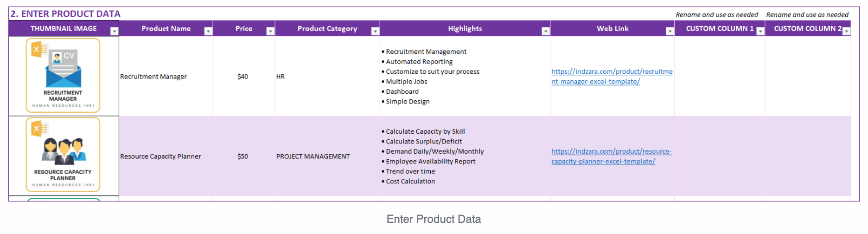The height and width of the screenshot is (234, 868).
Task: Open the Recruitment Manager product web link
Action: click(612, 77)
